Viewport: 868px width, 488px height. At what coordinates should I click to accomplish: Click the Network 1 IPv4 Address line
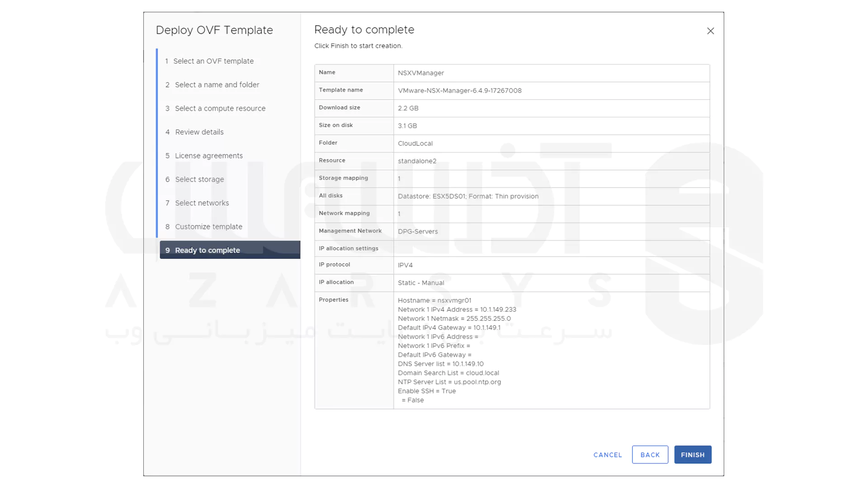457,310
